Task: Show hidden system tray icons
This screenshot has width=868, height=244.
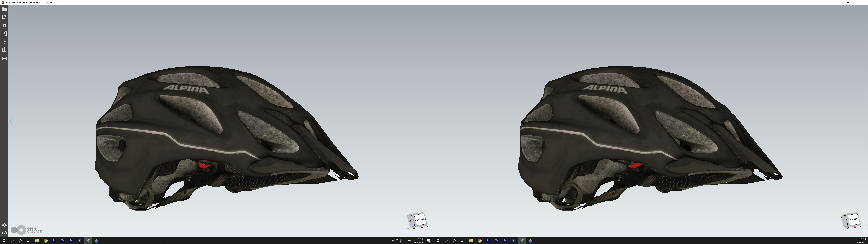Action: (389, 241)
